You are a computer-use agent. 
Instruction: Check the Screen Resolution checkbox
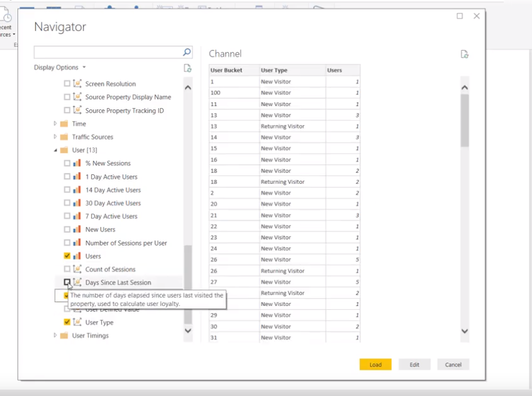pyautogui.click(x=67, y=84)
